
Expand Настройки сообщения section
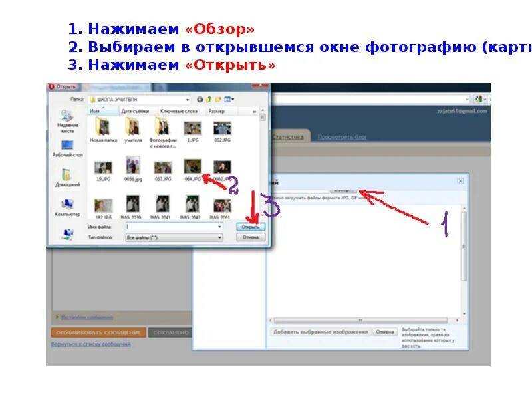[86, 317]
